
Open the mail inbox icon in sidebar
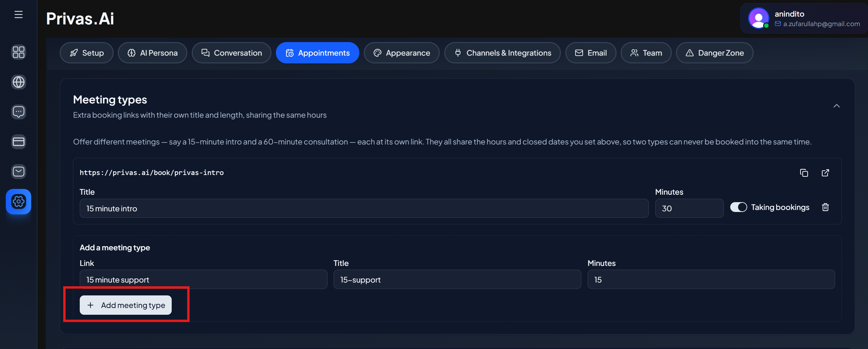pyautogui.click(x=18, y=172)
